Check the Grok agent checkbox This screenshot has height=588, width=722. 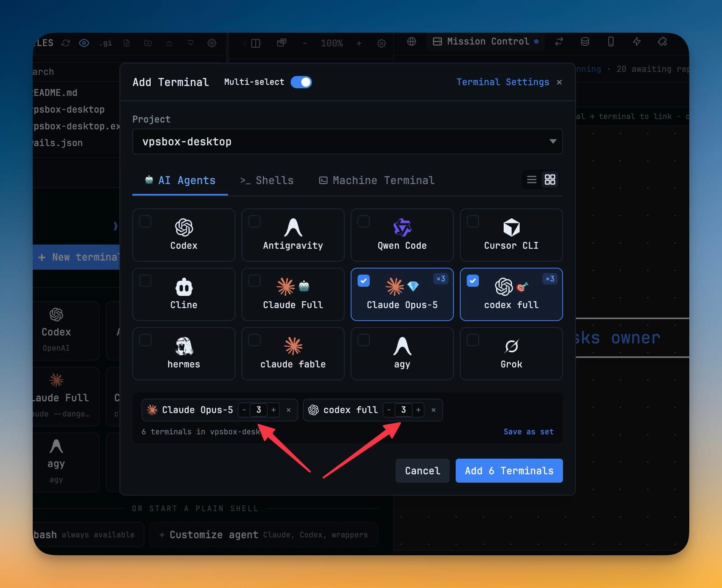[473, 340]
